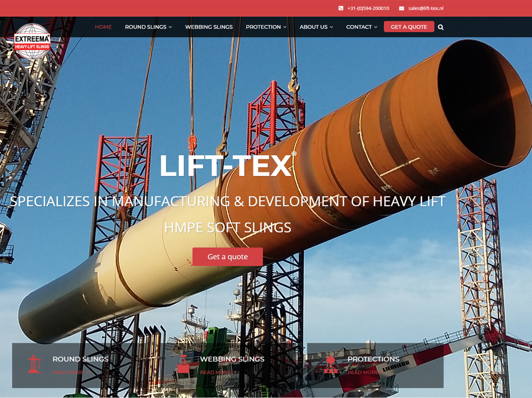Open the About Us menu item
The width and height of the screenshot is (532, 398).
(313, 27)
